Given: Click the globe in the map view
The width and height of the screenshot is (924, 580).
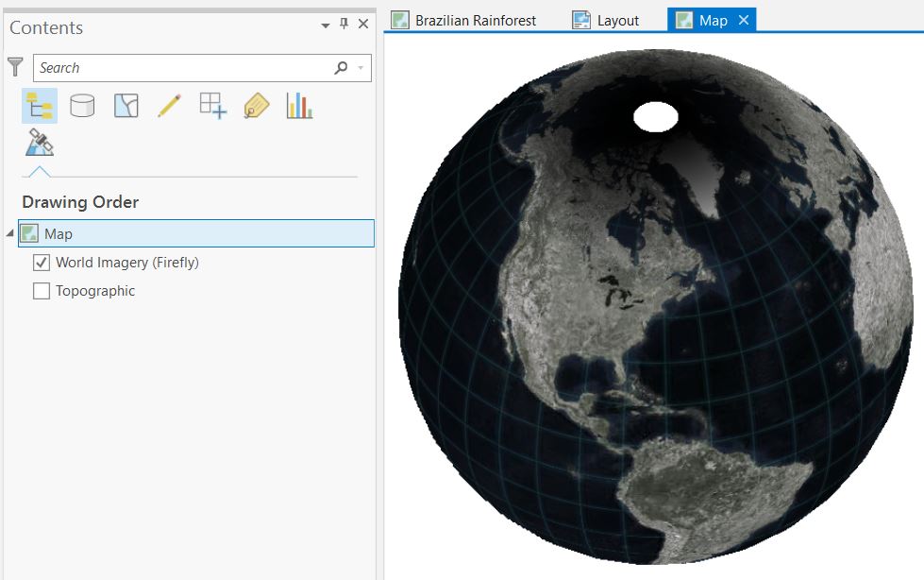Looking at the screenshot, I should 655,307.
